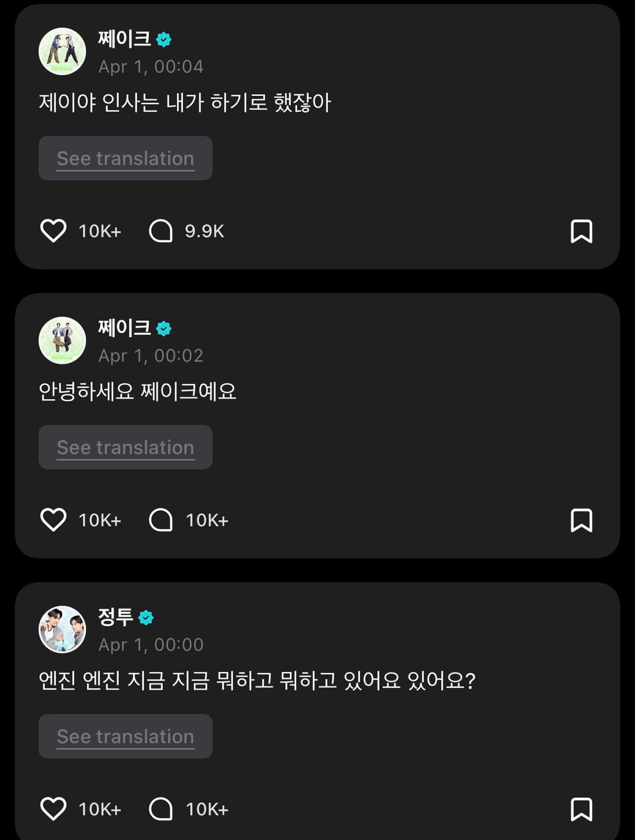The width and height of the screenshot is (635, 840).
Task: Like the 00:04 post with the heart icon
Action: [x=53, y=231]
